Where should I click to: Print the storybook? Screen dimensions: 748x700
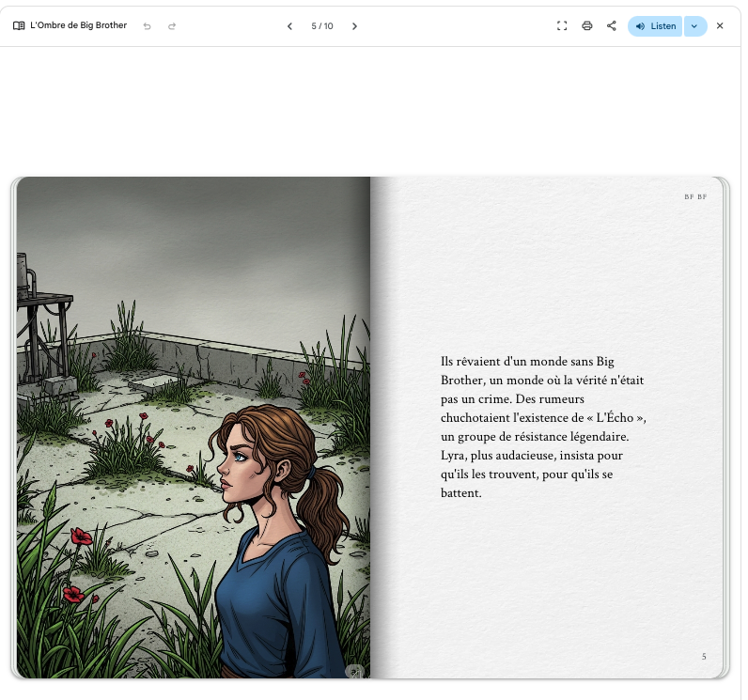tap(587, 26)
